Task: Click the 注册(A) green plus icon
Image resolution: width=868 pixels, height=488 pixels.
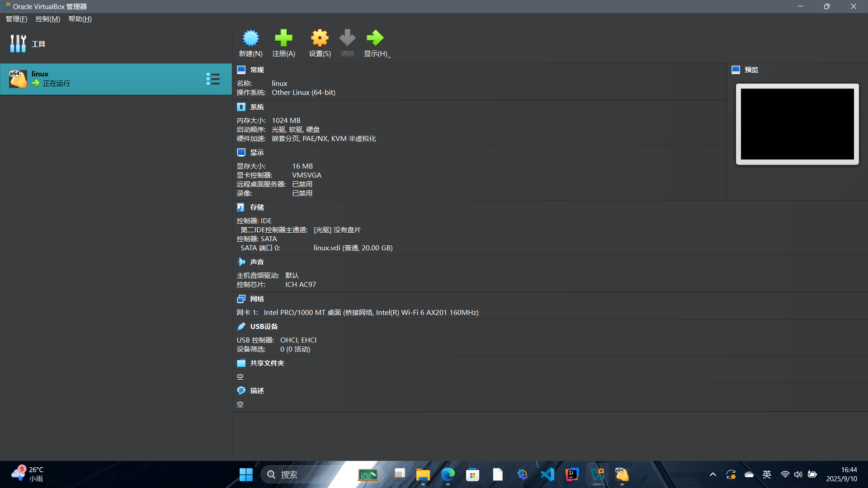Action: click(283, 38)
